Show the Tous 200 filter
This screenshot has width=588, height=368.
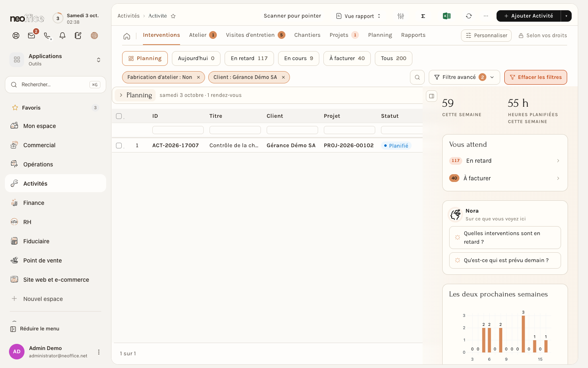pos(394,58)
